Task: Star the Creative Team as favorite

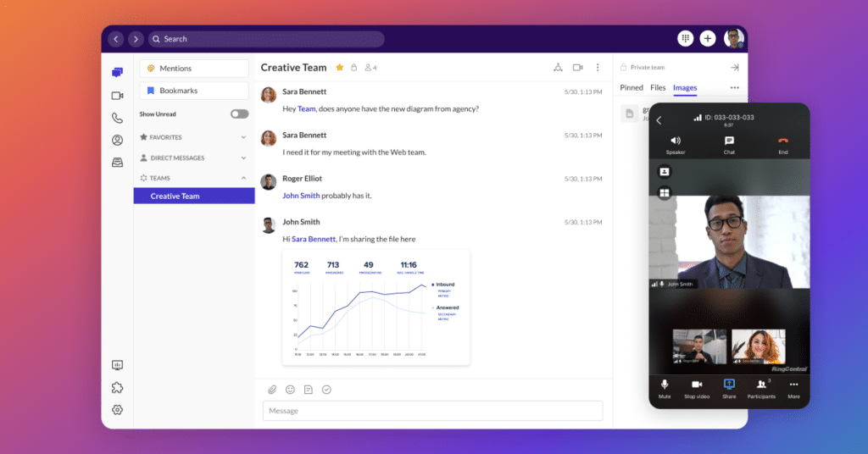Action: click(x=339, y=68)
